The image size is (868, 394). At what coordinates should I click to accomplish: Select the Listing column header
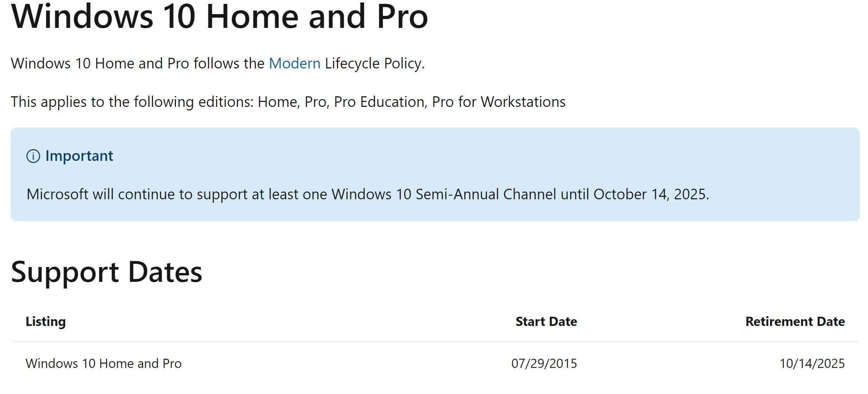coord(46,322)
